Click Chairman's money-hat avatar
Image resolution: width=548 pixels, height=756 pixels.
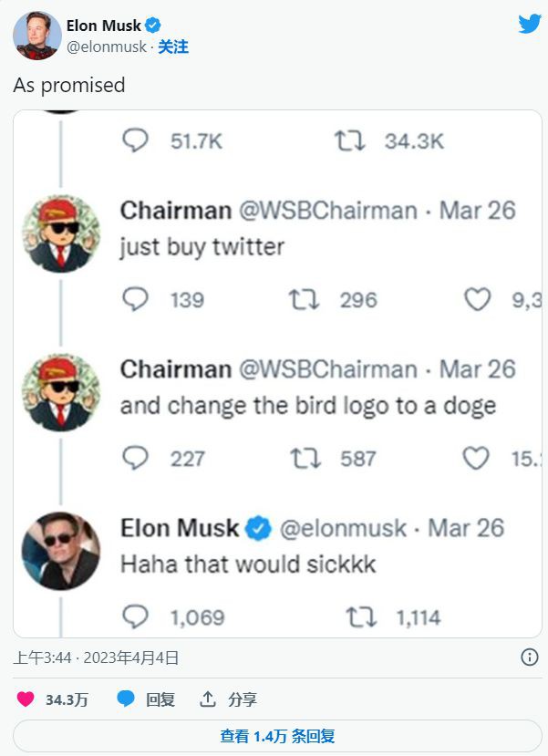[x=61, y=228]
